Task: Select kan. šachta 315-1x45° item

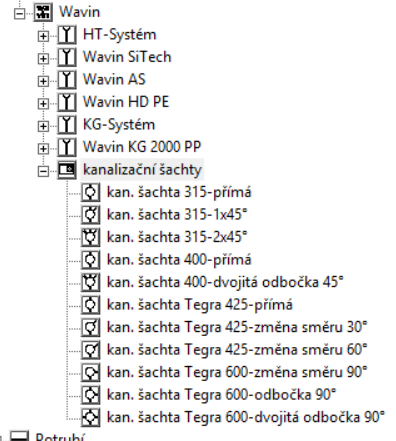Action: click(x=177, y=215)
